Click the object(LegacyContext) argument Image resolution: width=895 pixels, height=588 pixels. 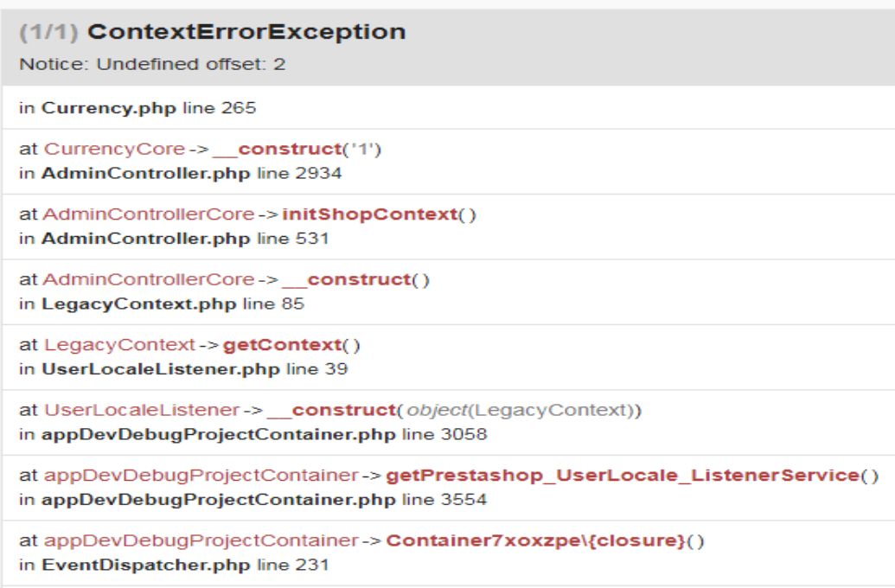point(523,410)
